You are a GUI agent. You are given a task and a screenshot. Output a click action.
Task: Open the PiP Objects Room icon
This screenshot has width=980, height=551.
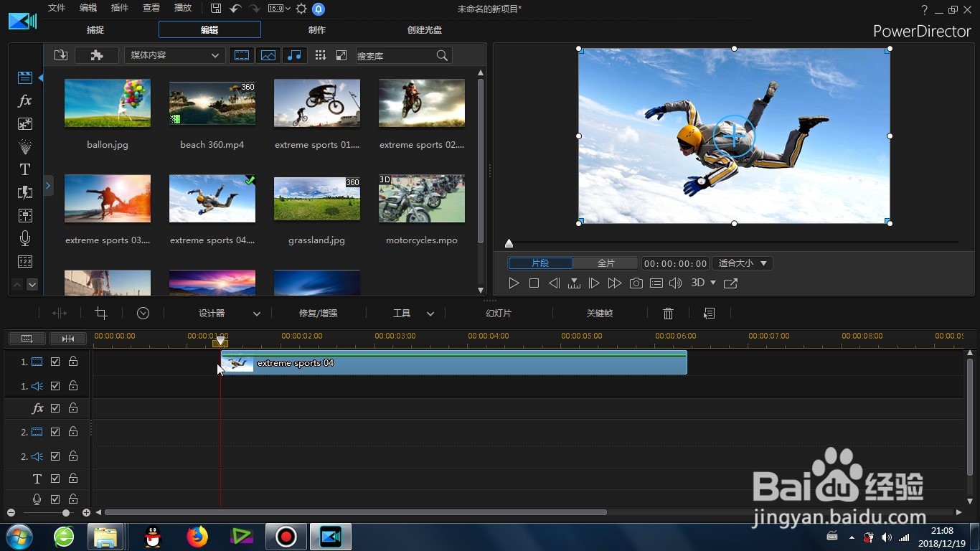point(25,123)
